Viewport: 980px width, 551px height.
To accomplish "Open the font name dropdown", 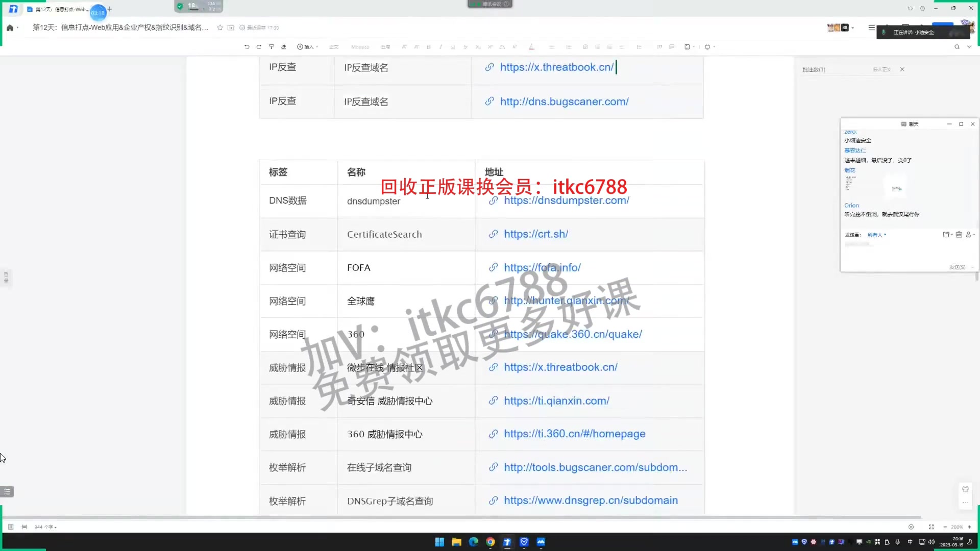I will pos(360,46).
